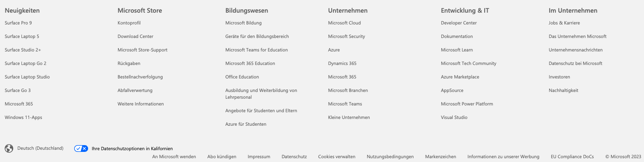
Task: Select Azure für Studenten link
Action: pos(246,124)
